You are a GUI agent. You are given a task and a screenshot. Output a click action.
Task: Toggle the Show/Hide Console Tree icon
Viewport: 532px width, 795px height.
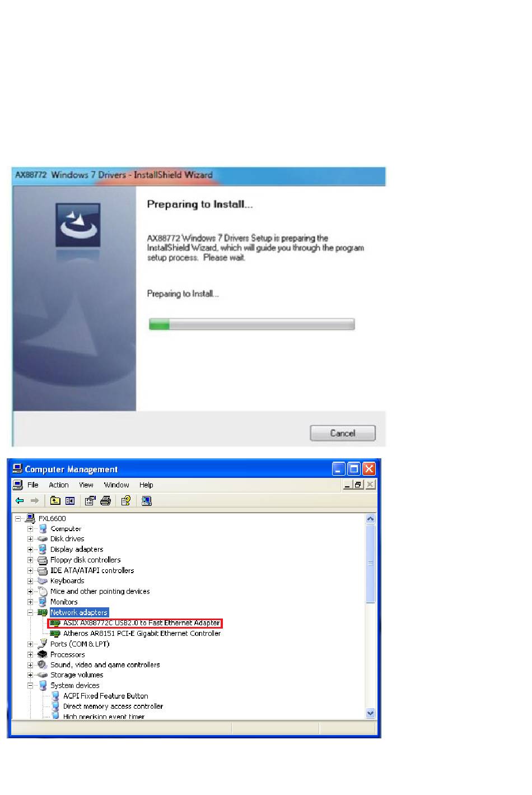point(70,501)
